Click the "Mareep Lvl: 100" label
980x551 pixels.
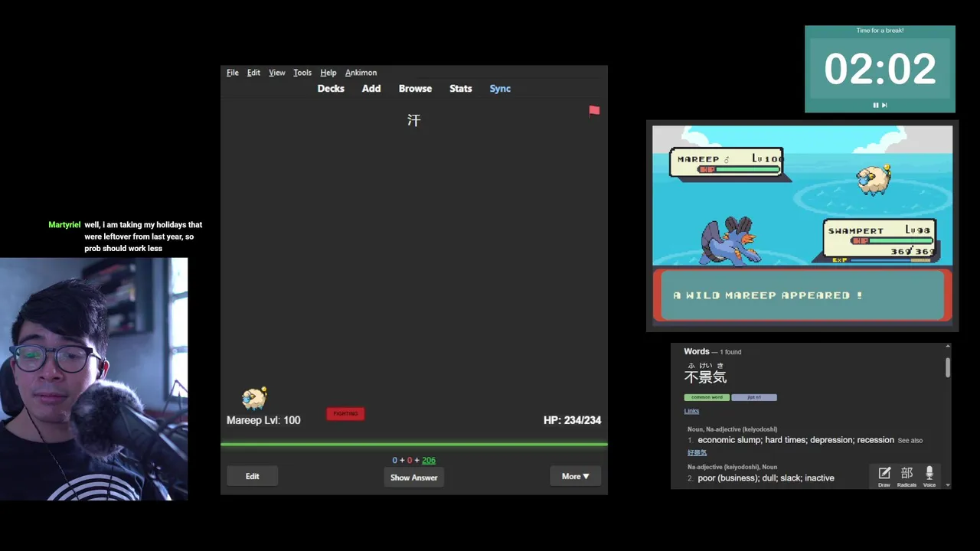click(263, 420)
